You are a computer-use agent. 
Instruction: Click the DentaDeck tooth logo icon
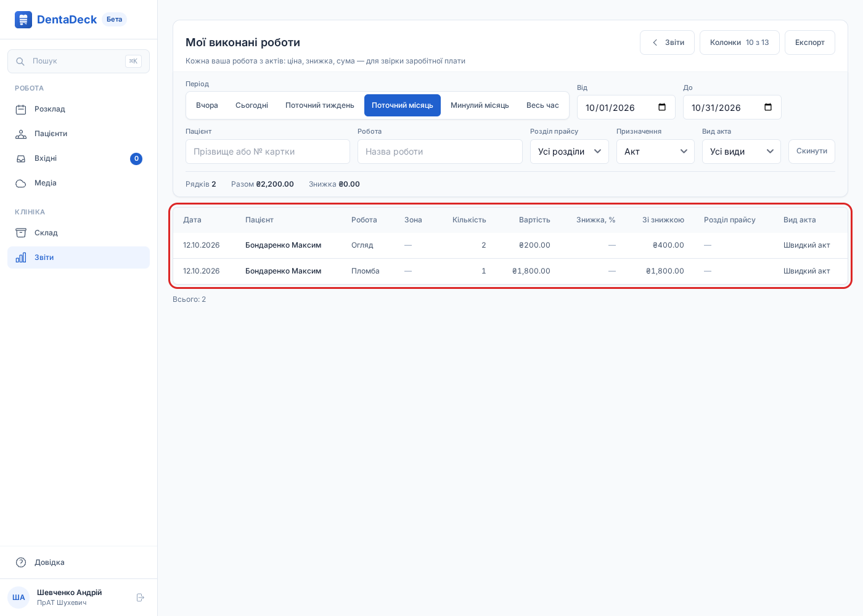[23, 20]
